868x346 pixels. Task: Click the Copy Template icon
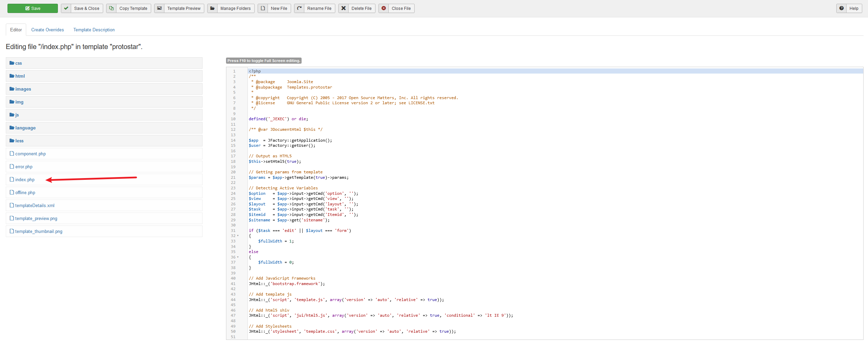point(111,9)
